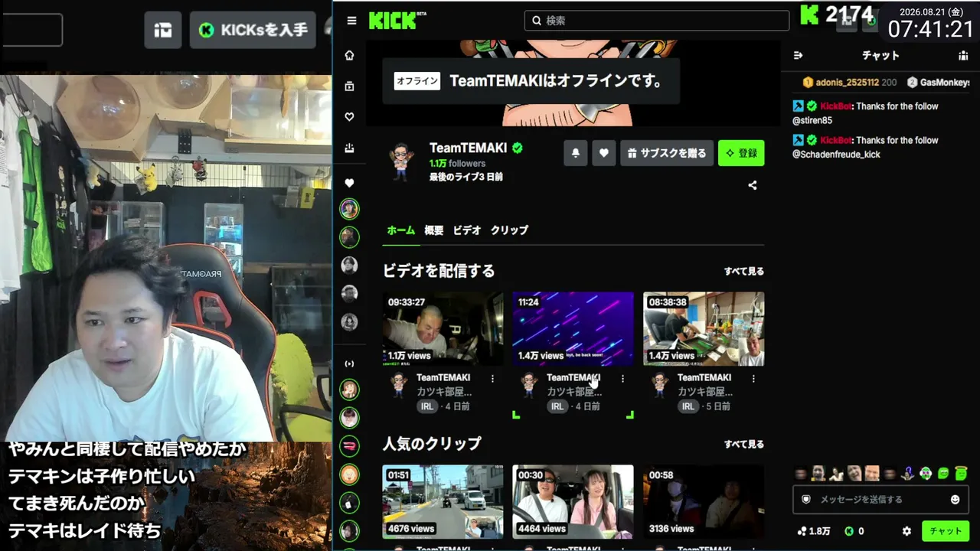
Task: Click the layout icon left of KICKsを入手
Action: click(x=162, y=30)
